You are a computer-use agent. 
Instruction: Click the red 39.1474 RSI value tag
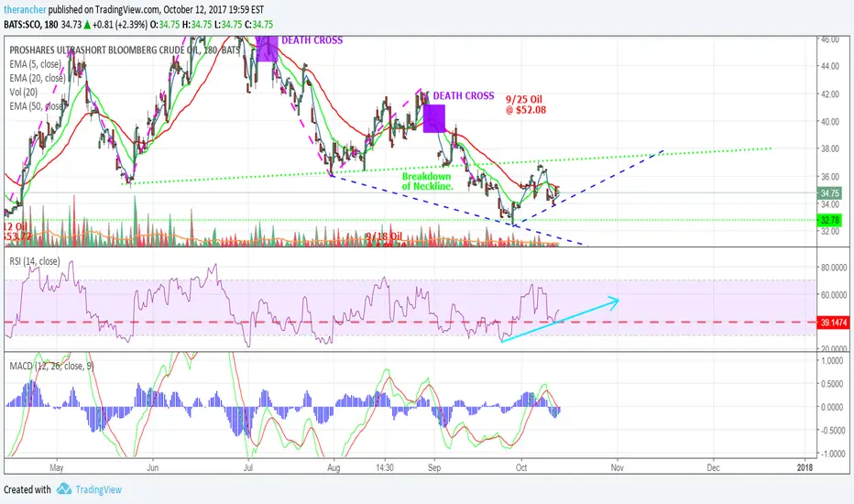click(833, 323)
